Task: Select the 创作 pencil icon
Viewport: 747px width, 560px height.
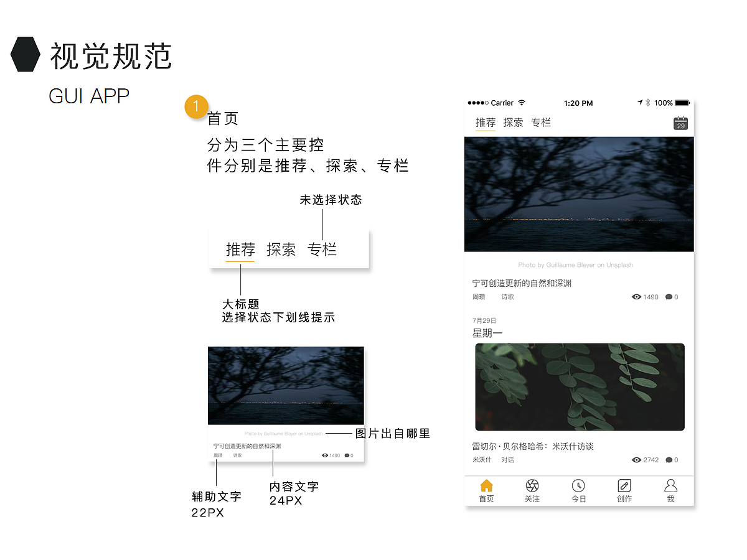Action: click(624, 487)
